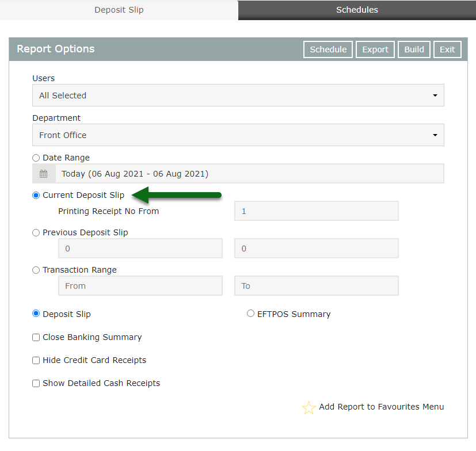Select the Current Deposit Slip option
Image resolution: width=476 pixels, height=451 pixels.
coord(36,195)
